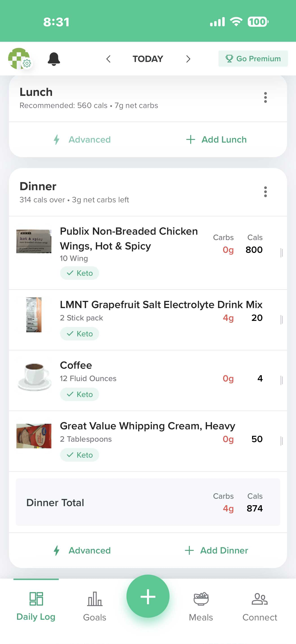The width and height of the screenshot is (296, 644).
Task: Tap TODAY date selector
Action: pos(148,59)
